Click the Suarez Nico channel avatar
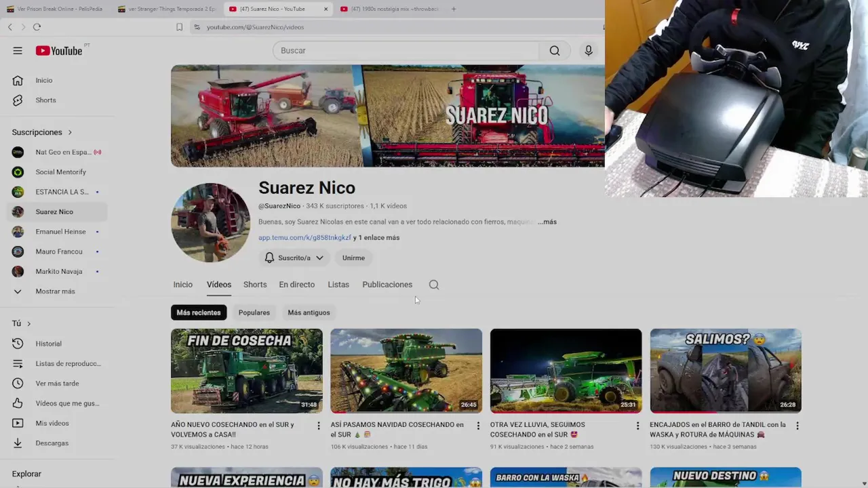The width and height of the screenshot is (868, 488). (210, 223)
